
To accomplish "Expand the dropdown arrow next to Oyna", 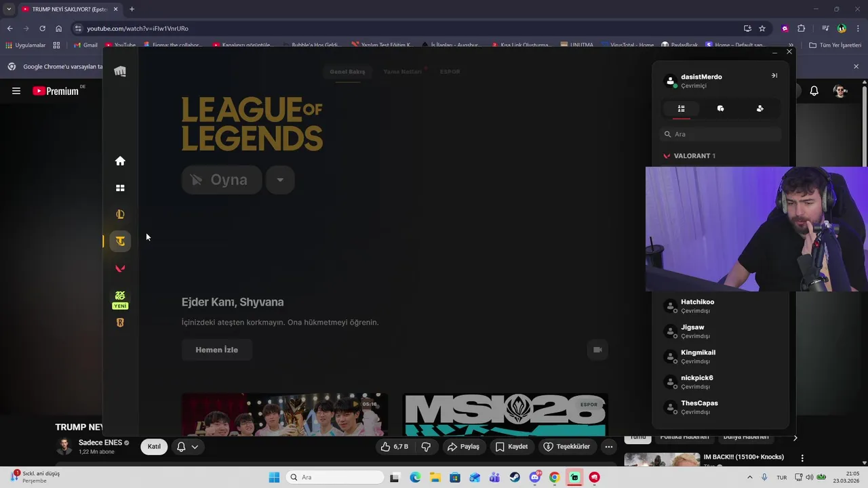I will pyautogui.click(x=280, y=180).
